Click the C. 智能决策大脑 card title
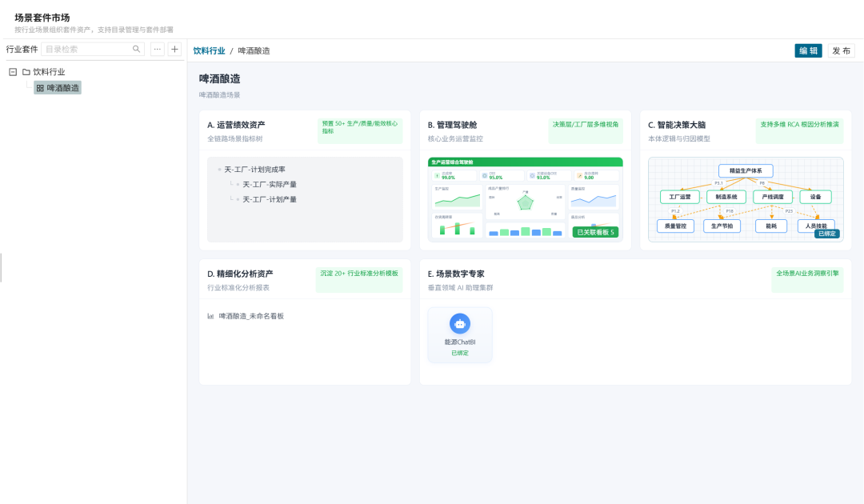This screenshot has width=864, height=504. point(677,125)
